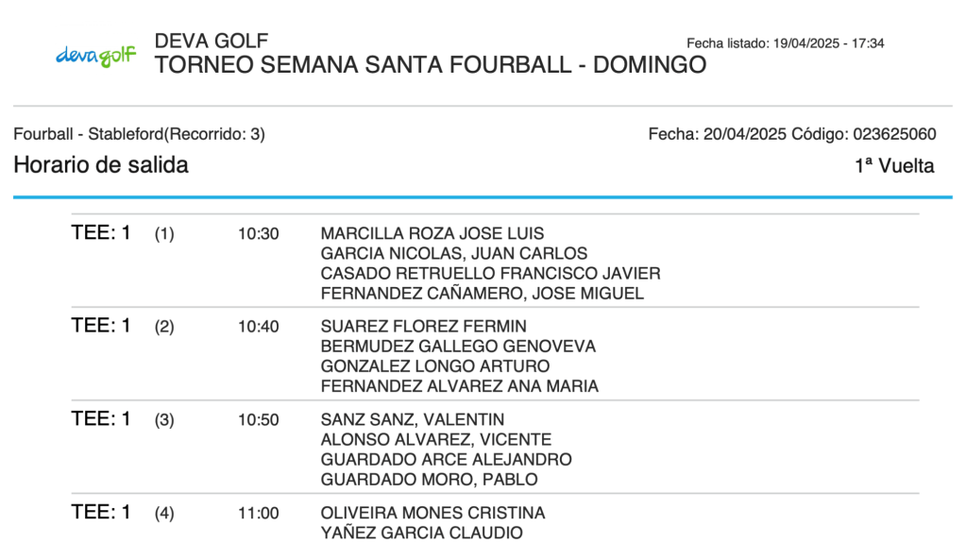The width and height of the screenshot is (966, 560).
Task: Select the Fecha listado timestamp
Action: point(785,43)
